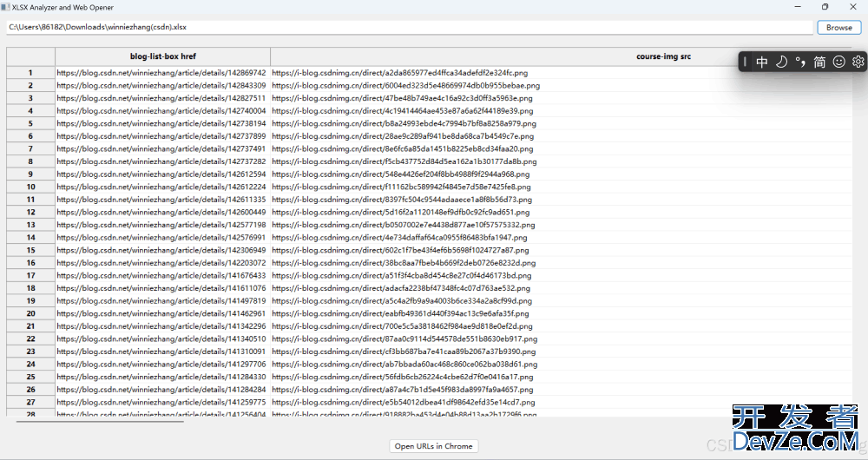Click blog link ending 142737282
Screen dimensions: 868x460
coord(161,161)
